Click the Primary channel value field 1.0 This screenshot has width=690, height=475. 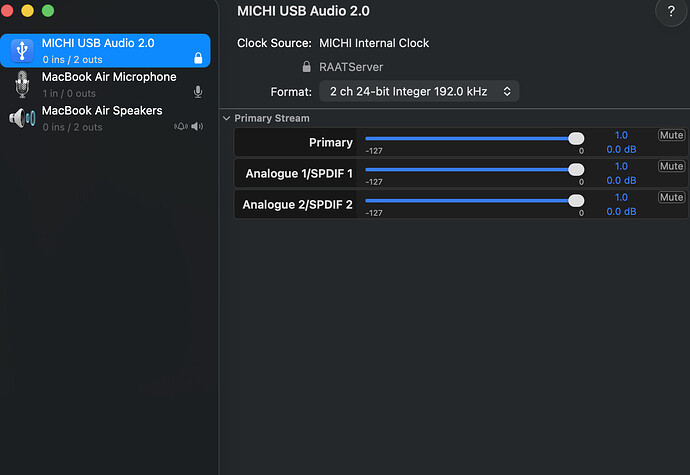pyautogui.click(x=621, y=135)
